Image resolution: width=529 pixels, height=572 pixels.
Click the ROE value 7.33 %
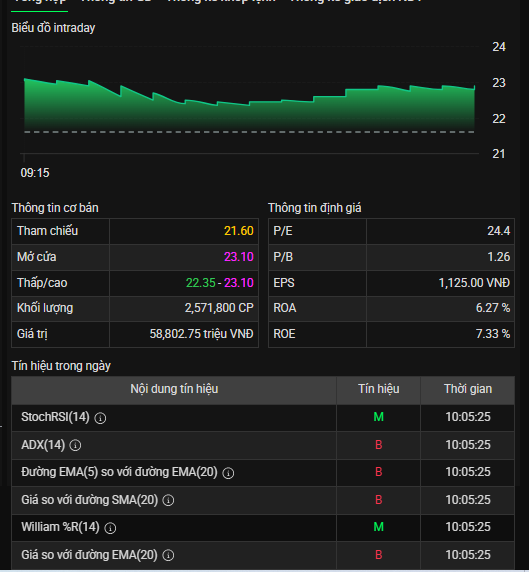coord(493,334)
